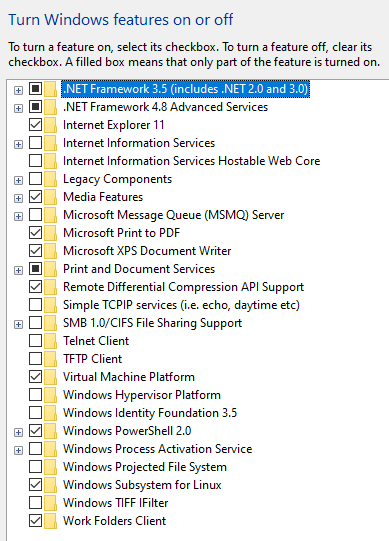Toggle .NET Framework 4.8 Advanced Services checkbox

[x=35, y=107]
